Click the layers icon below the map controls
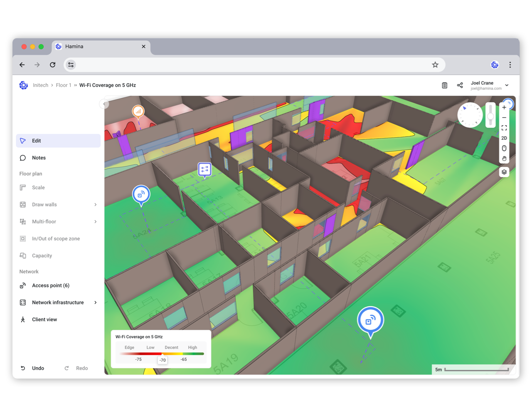Viewport: 532px width, 416px height. point(504,172)
